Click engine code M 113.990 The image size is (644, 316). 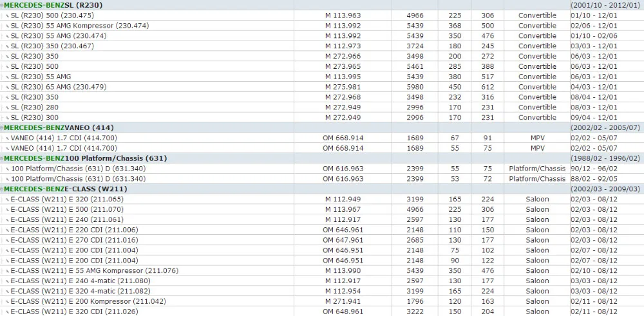click(343, 271)
